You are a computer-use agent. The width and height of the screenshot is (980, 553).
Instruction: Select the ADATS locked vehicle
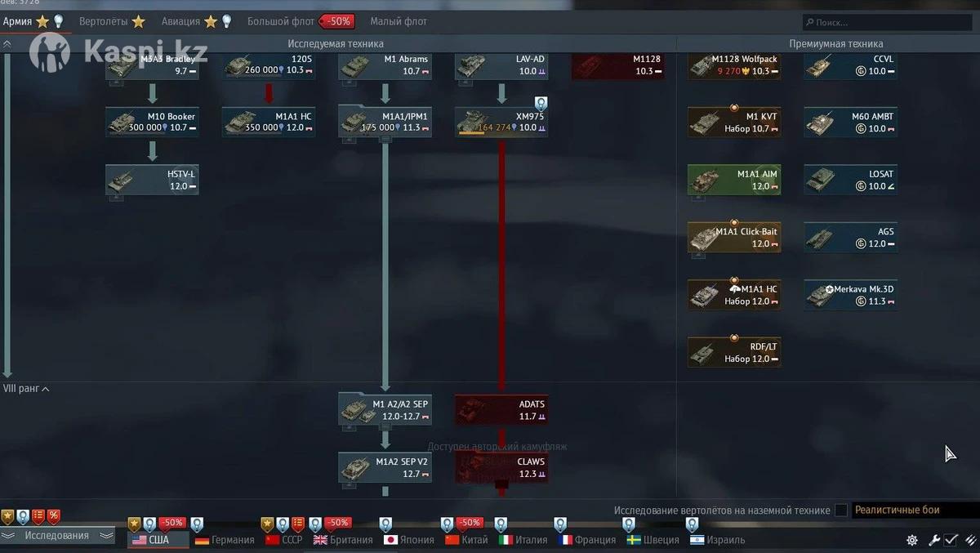(x=501, y=411)
